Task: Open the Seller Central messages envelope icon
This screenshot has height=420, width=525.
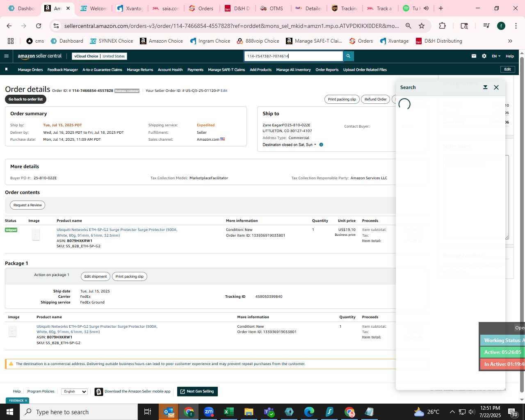Action: tap(474, 56)
